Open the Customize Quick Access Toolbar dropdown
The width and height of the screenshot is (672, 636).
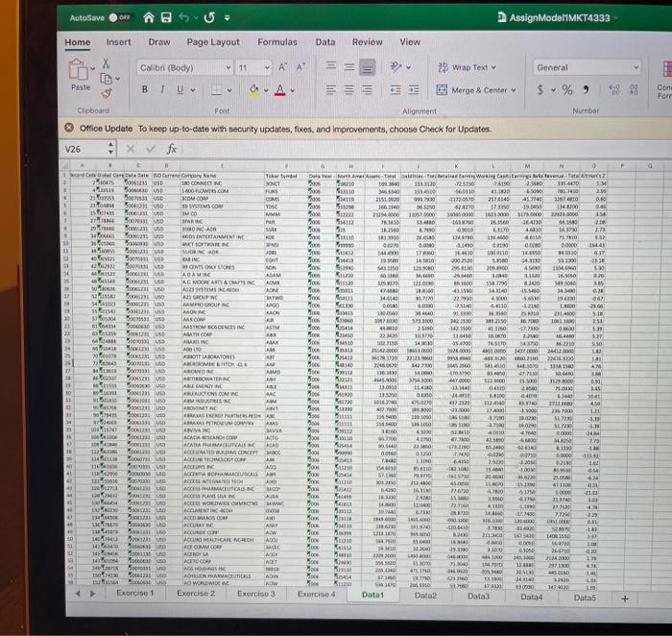(x=228, y=18)
